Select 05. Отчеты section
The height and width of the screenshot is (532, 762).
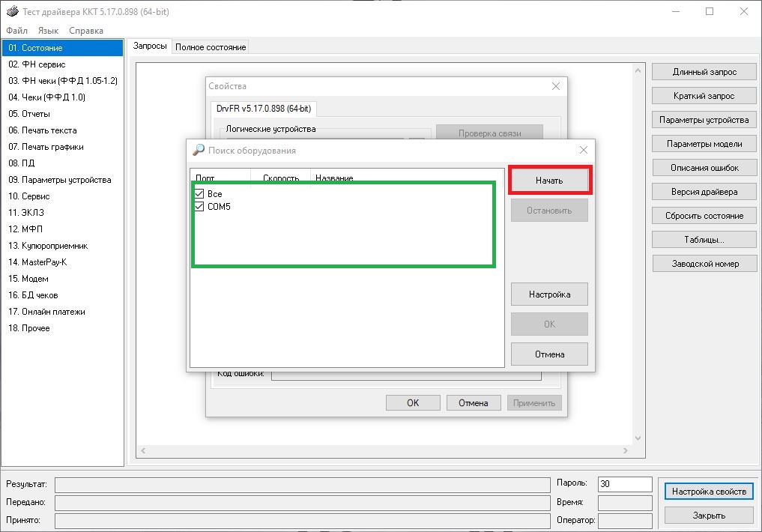pos(29,114)
